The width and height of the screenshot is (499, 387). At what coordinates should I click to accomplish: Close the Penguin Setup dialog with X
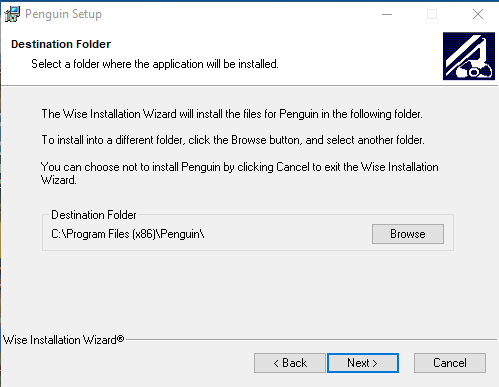[478, 14]
